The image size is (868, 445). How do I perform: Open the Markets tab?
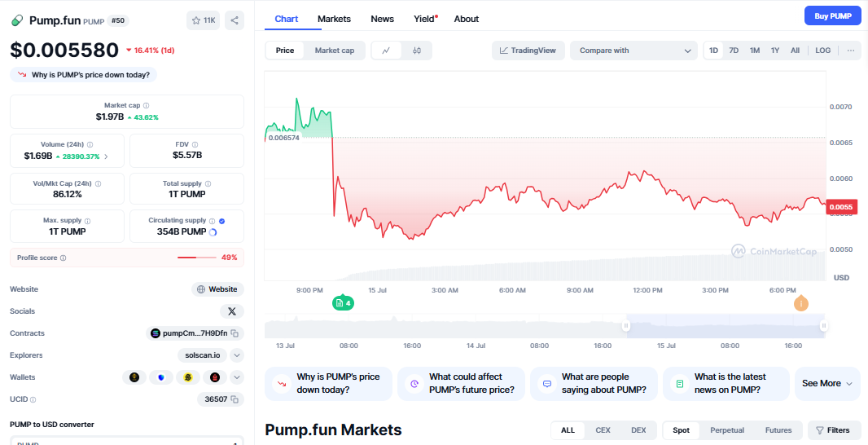[x=335, y=19]
